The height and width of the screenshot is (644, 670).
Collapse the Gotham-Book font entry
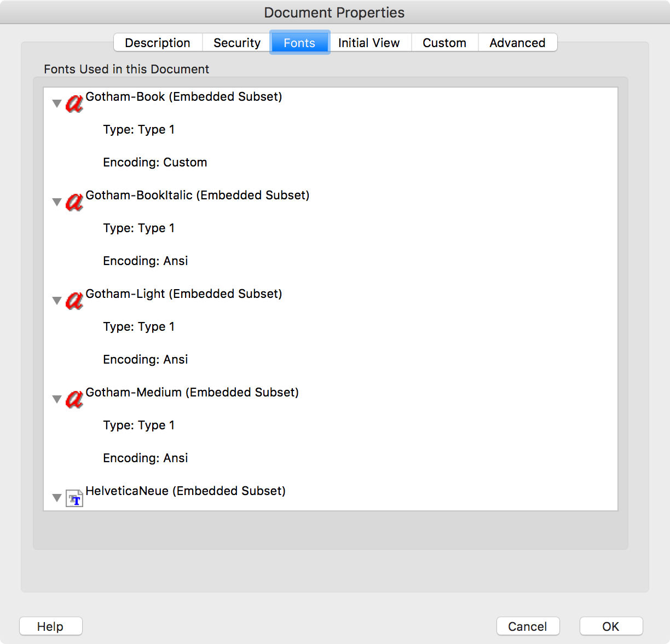(57, 103)
